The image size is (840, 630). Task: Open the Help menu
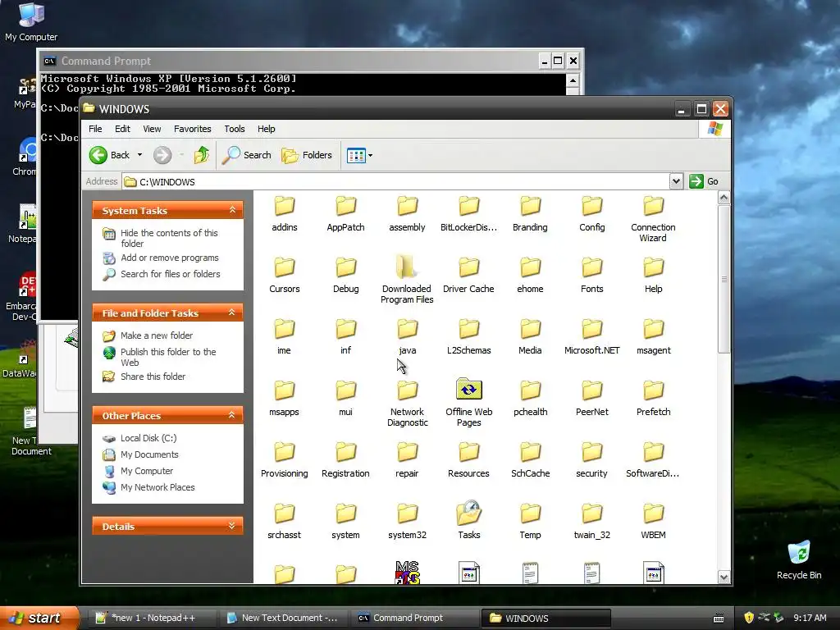coord(267,129)
